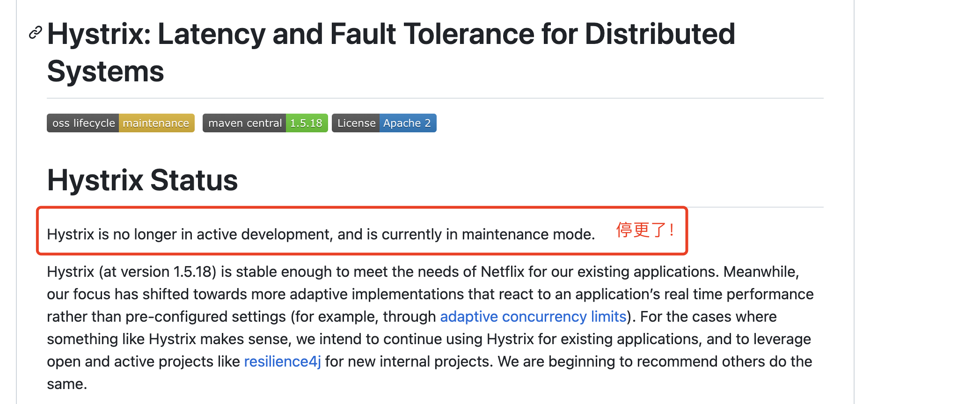
Task: Click the Hystrix Status heading
Action: 142,180
